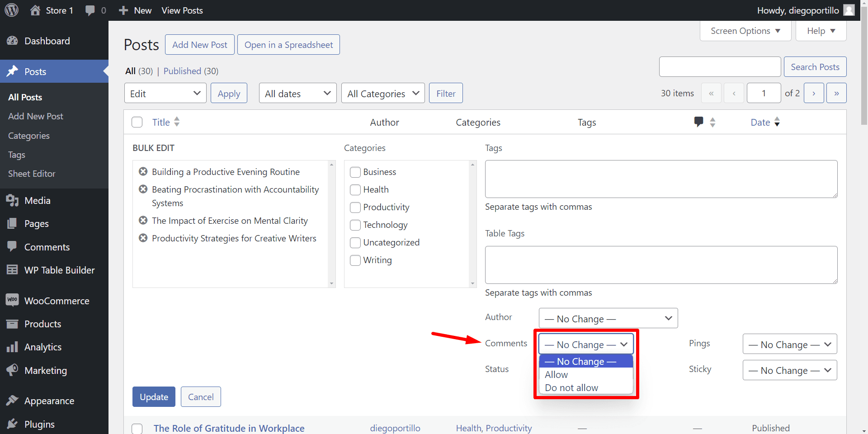Image resolution: width=868 pixels, height=434 pixels.
Task: Click the WordPress logo icon
Action: [12, 10]
